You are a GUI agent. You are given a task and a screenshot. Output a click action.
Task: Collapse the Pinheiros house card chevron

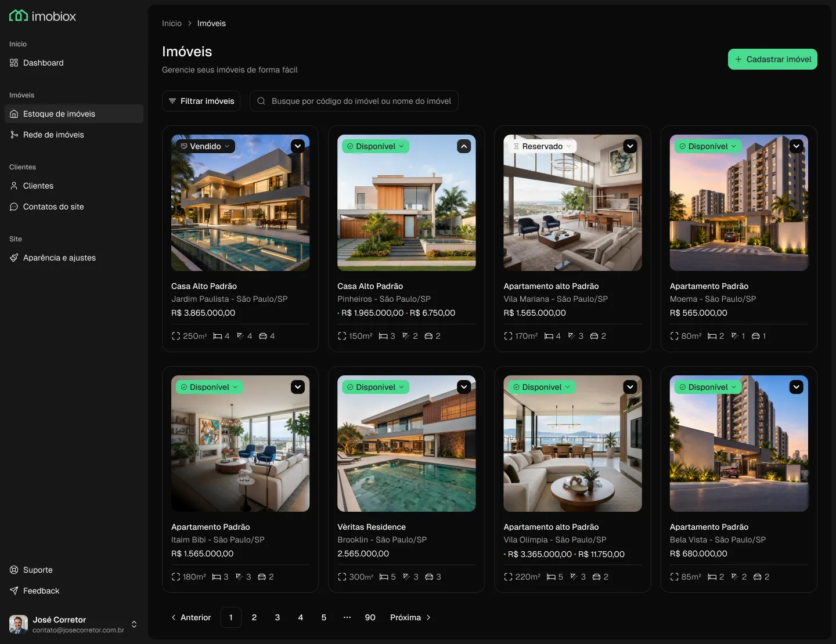pyautogui.click(x=464, y=146)
